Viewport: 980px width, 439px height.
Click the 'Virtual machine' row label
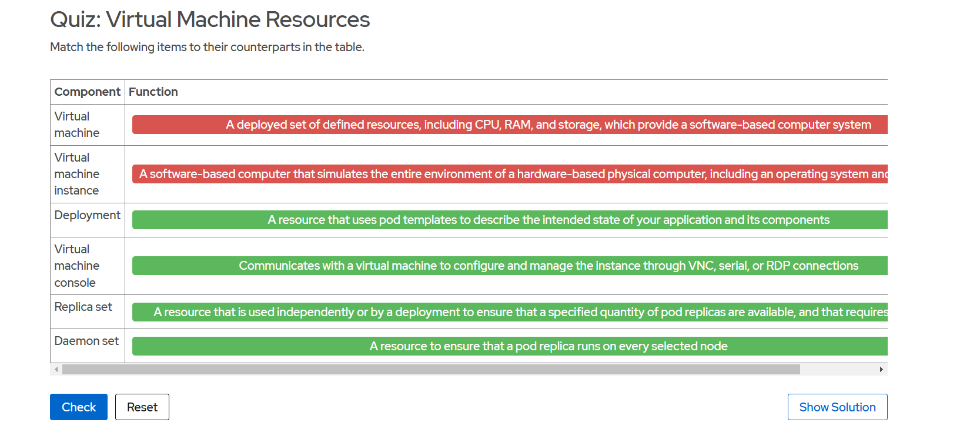(76, 125)
